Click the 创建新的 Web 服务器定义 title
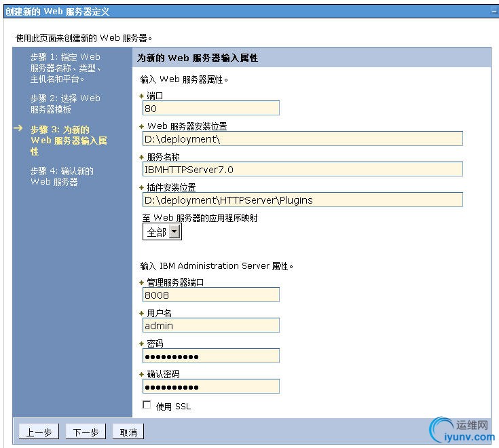This screenshot has height=448, width=499. pyautogui.click(x=57, y=12)
